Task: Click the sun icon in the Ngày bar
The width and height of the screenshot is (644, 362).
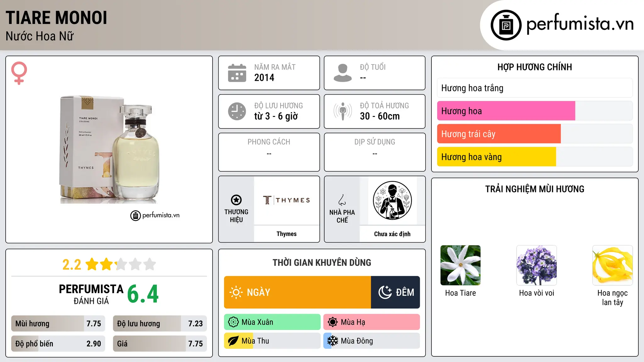Action: (x=236, y=292)
